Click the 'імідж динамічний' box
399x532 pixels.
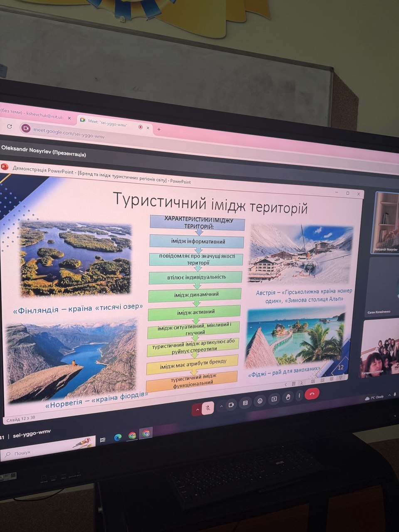195,295
